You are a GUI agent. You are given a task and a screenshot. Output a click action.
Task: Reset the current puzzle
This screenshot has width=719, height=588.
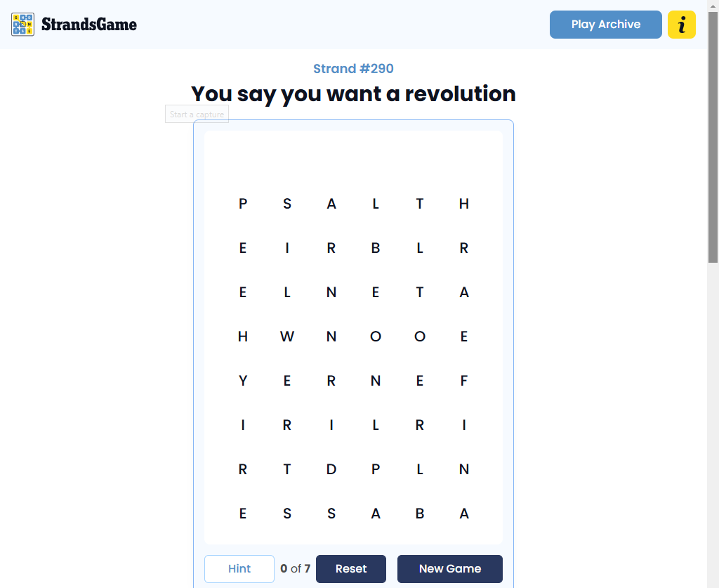pos(350,569)
